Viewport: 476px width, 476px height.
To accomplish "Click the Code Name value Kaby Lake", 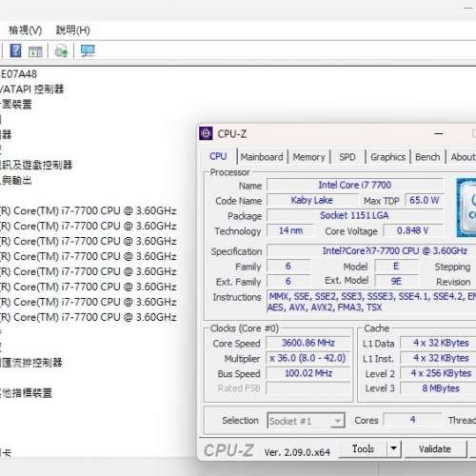I will pyautogui.click(x=312, y=200).
